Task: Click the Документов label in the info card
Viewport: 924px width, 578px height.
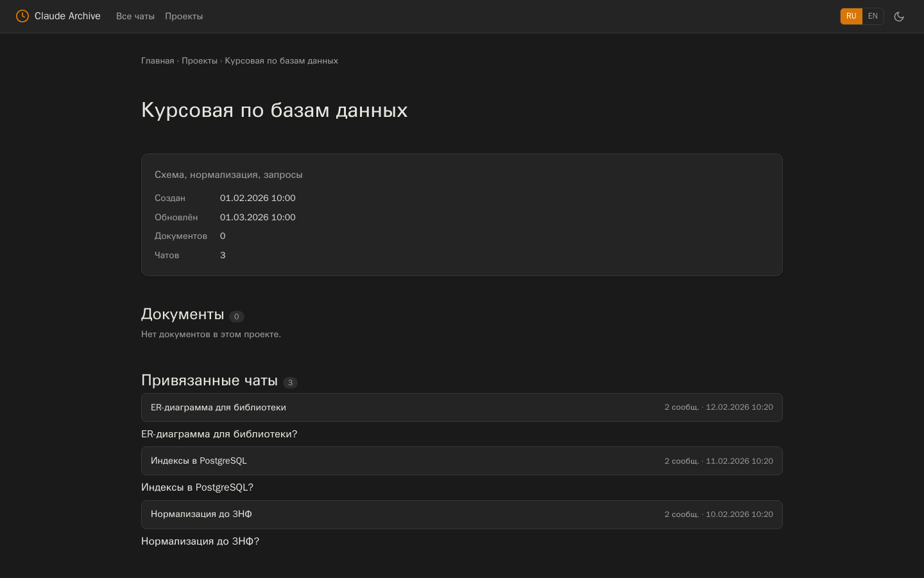Action: point(181,236)
